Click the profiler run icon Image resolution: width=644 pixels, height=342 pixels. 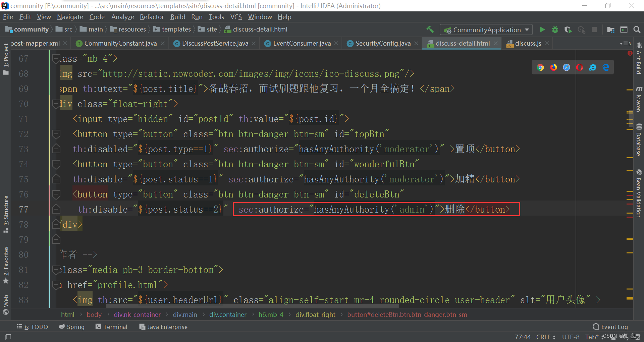(581, 30)
